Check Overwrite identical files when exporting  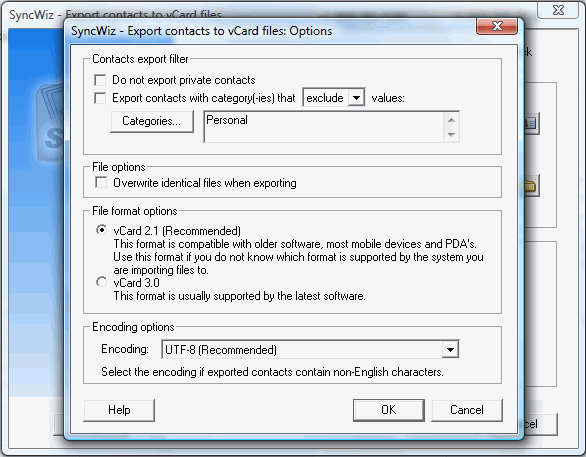(x=101, y=183)
